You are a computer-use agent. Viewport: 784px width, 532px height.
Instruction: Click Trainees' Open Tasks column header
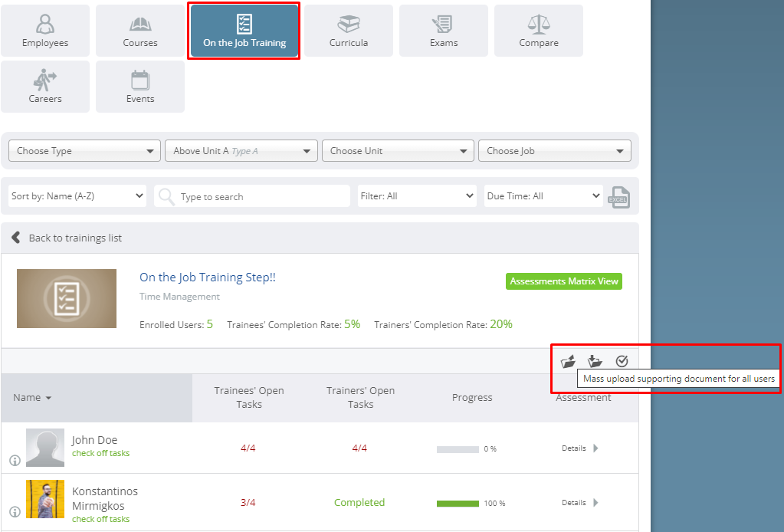click(249, 398)
